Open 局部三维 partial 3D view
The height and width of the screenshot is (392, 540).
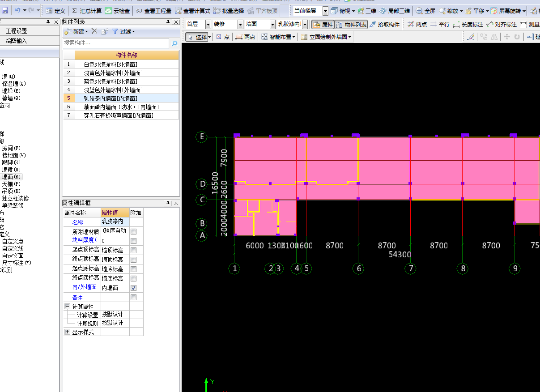click(x=395, y=11)
